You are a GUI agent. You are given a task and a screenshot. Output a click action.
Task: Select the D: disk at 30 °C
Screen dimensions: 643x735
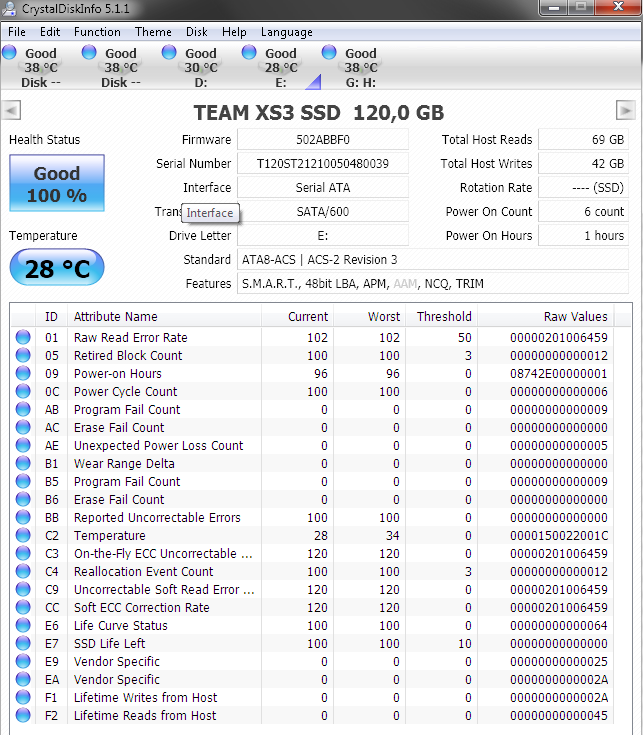(201, 68)
